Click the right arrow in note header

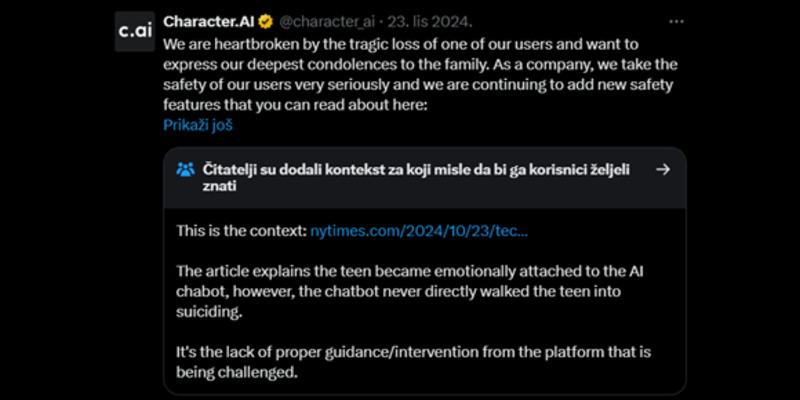pyautogui.click(x=662, y=169)
